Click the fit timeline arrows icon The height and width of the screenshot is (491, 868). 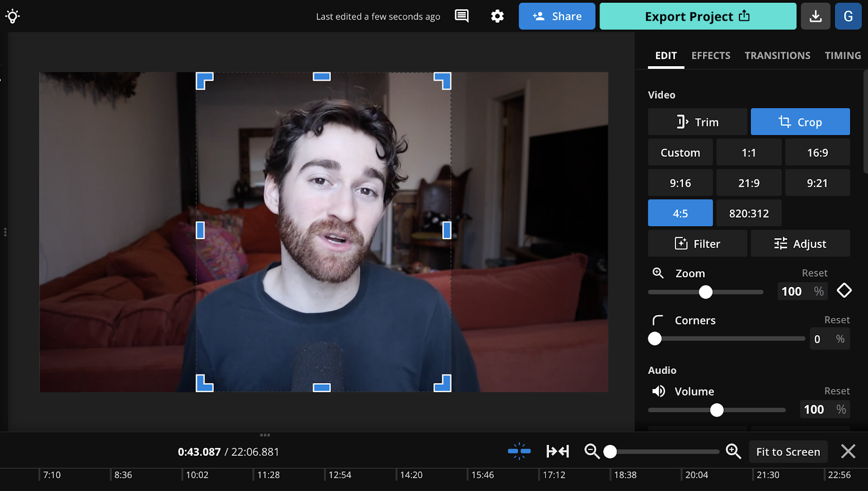(x=558, y=451)
